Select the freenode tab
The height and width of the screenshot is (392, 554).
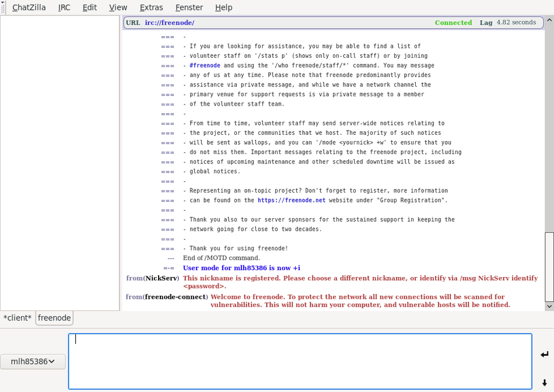pyautogui.click(x=54, y=318)
